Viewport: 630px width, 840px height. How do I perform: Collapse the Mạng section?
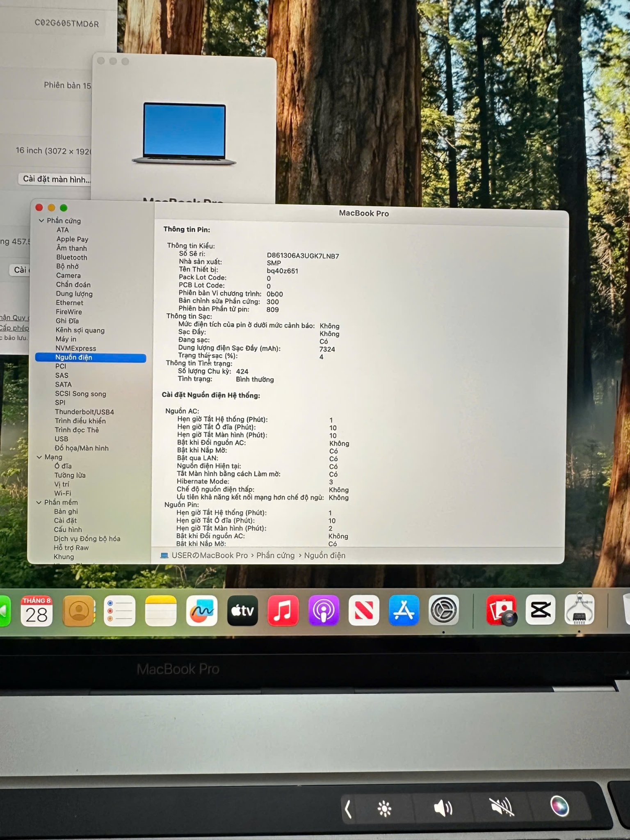[40, 457]
